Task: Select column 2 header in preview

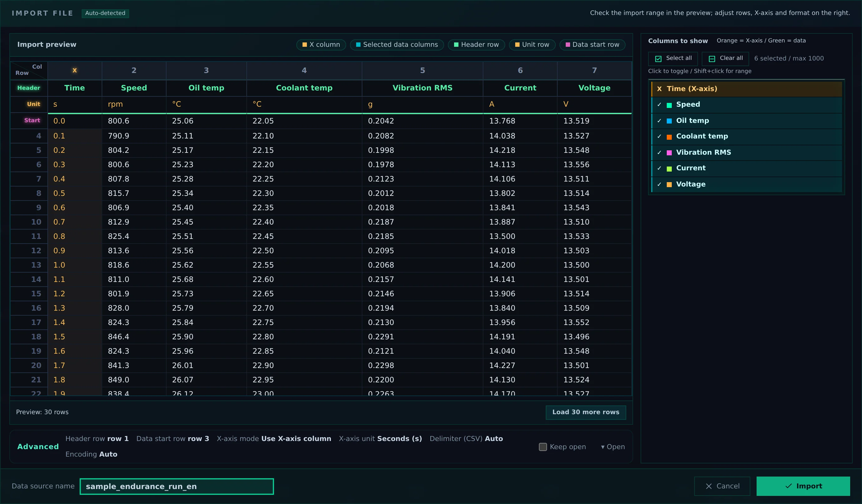Action: (x=134, y=70)
